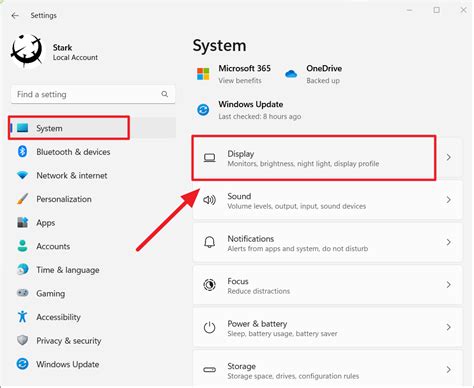Close the Settings window
This screenshot has width=474, height=388.
(463, 10)
